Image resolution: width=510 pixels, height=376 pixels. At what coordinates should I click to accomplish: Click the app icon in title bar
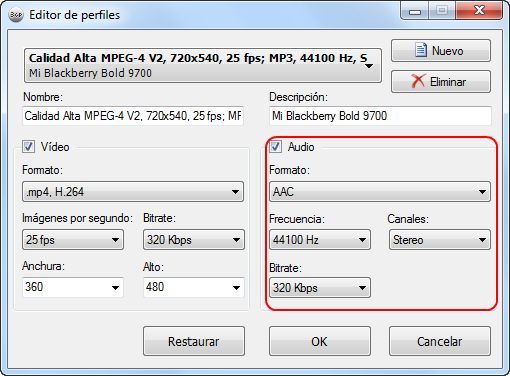pos(16,15)
